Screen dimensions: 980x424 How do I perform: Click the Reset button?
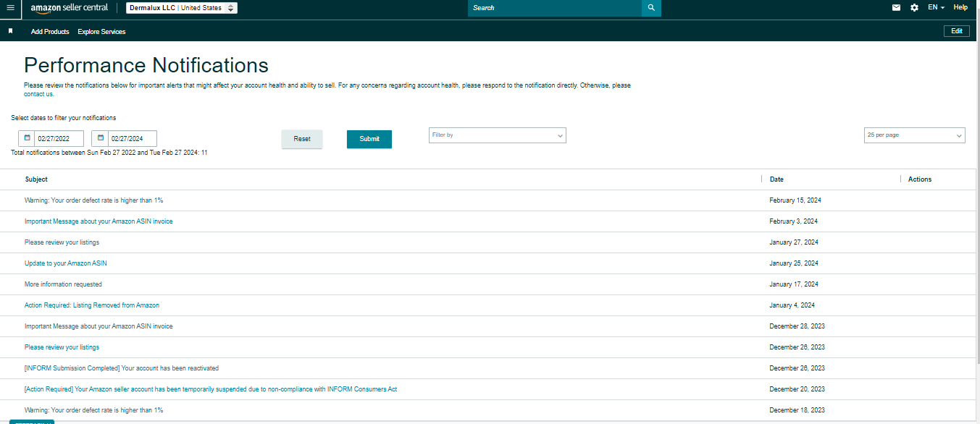[302, 139]
